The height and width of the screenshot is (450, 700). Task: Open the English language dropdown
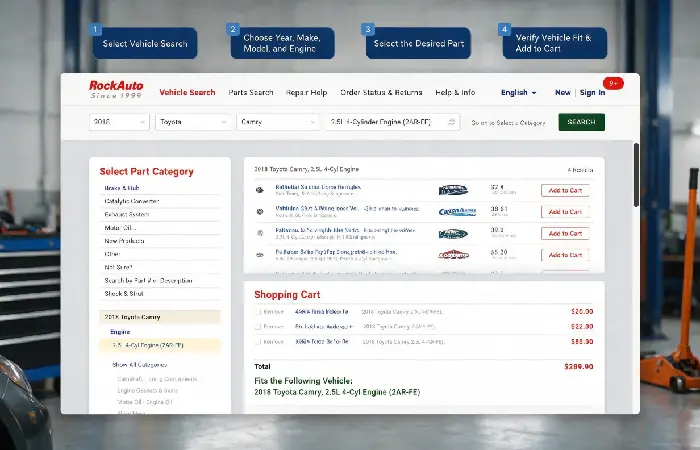518,92
